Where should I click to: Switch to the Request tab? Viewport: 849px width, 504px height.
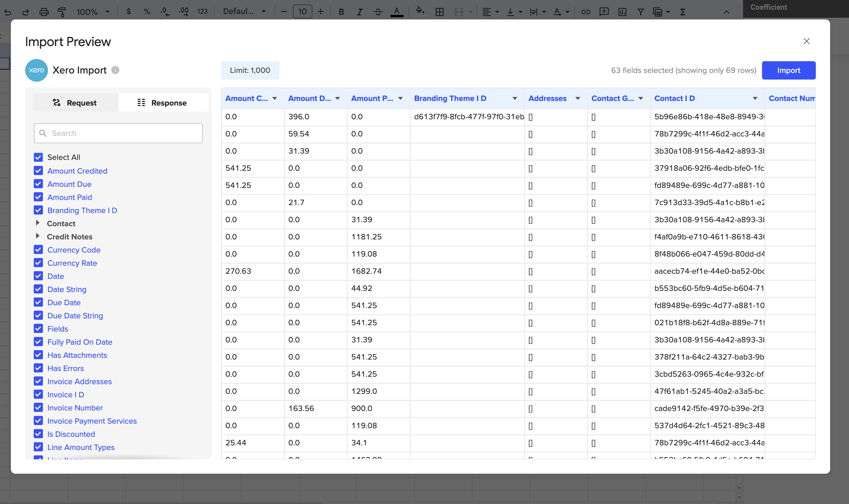click(x=76, y=103)
